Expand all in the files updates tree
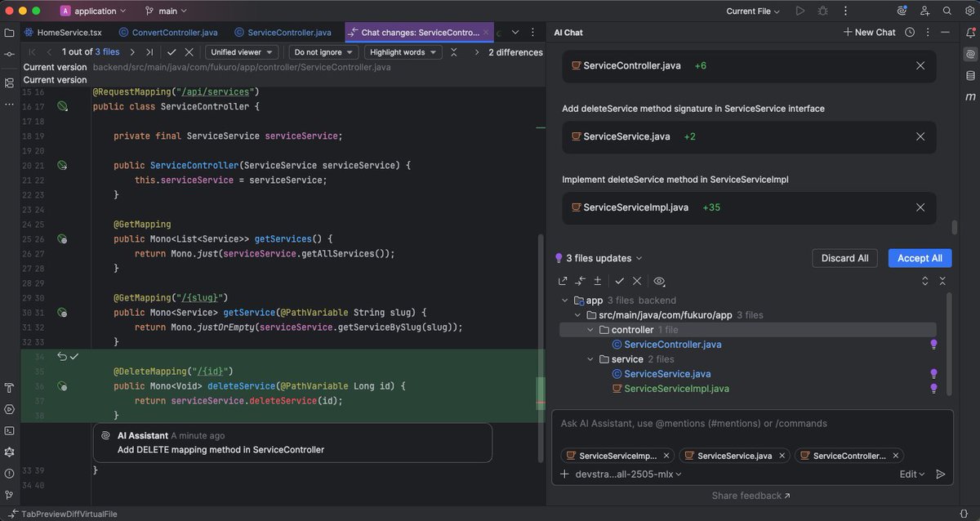 924,281
